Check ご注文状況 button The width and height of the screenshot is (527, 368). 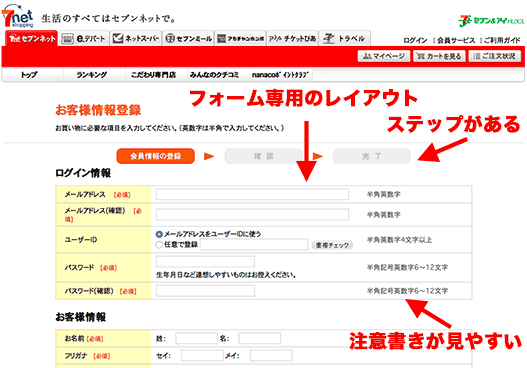click(x=494, y=56)
